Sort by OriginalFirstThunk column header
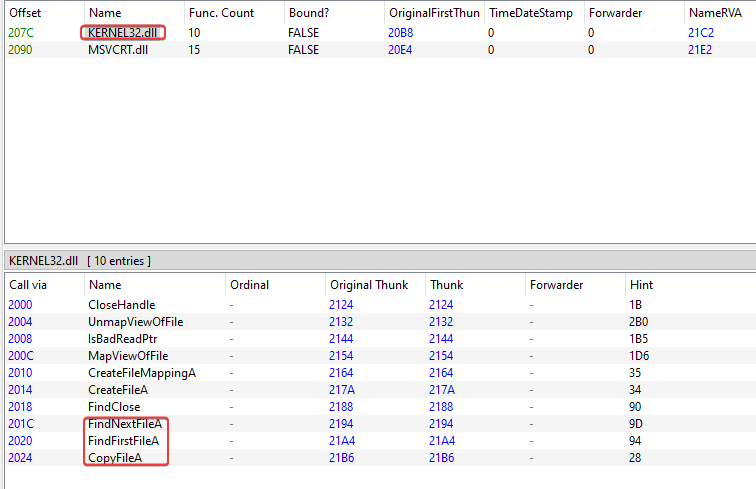The width and height of the screenshot is (756, 489). coord(434,13)
